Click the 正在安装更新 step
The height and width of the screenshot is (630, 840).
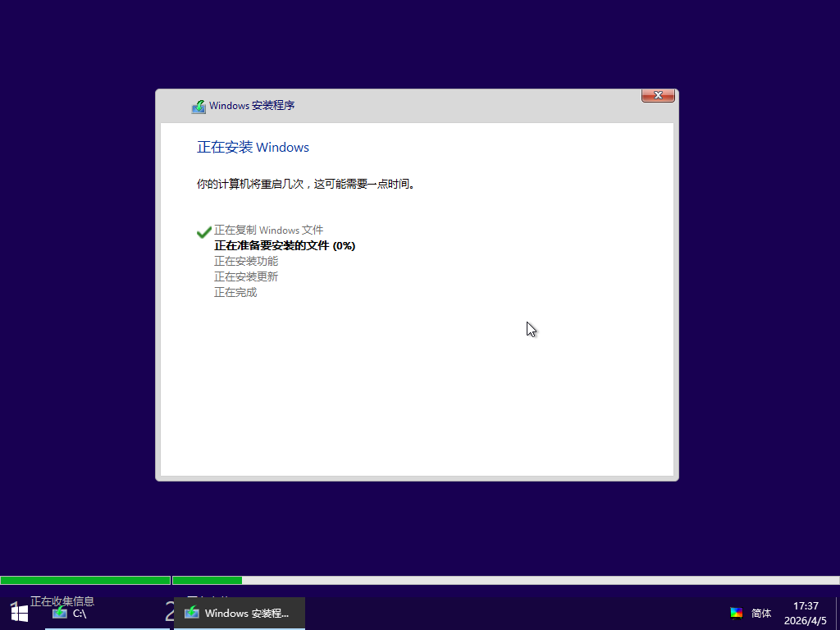(246, 276)
